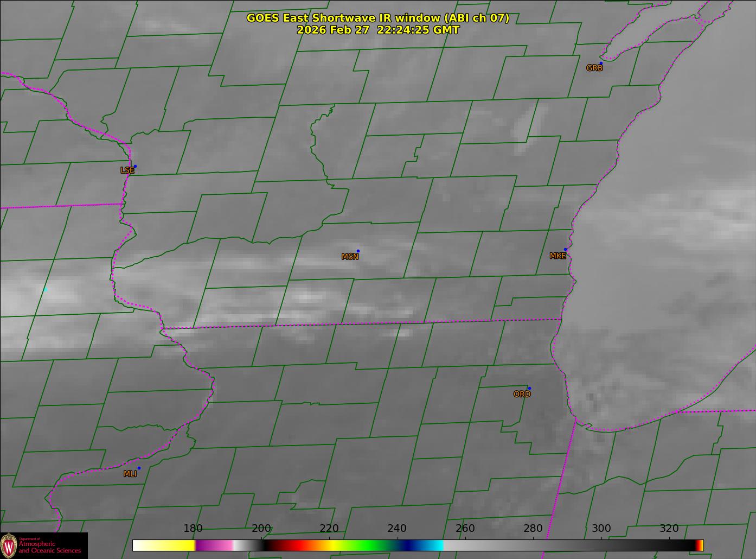Click the blue LSE station dot

[135, 167]
